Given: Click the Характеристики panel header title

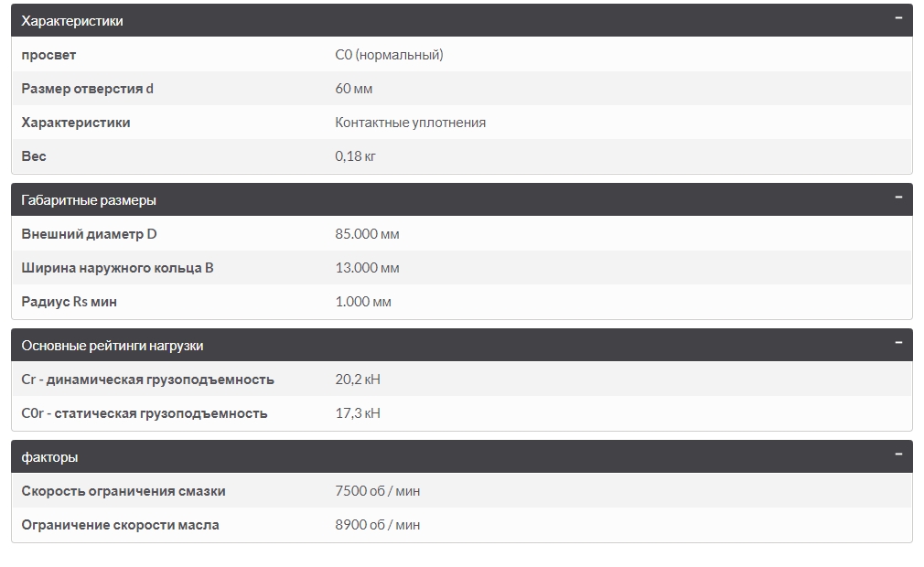Looking at the screenshot, I should click(72, 20).
